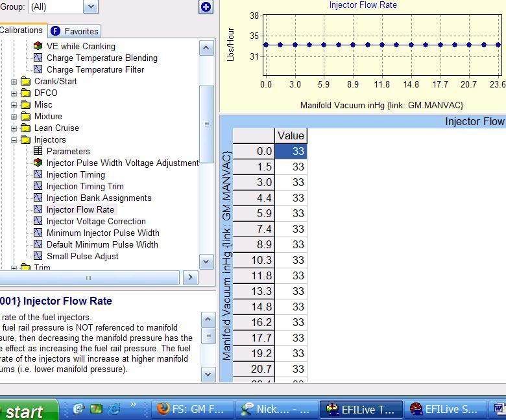Click the Misc folder icon
Screen dimensions: 506x420
click(25, 104)
